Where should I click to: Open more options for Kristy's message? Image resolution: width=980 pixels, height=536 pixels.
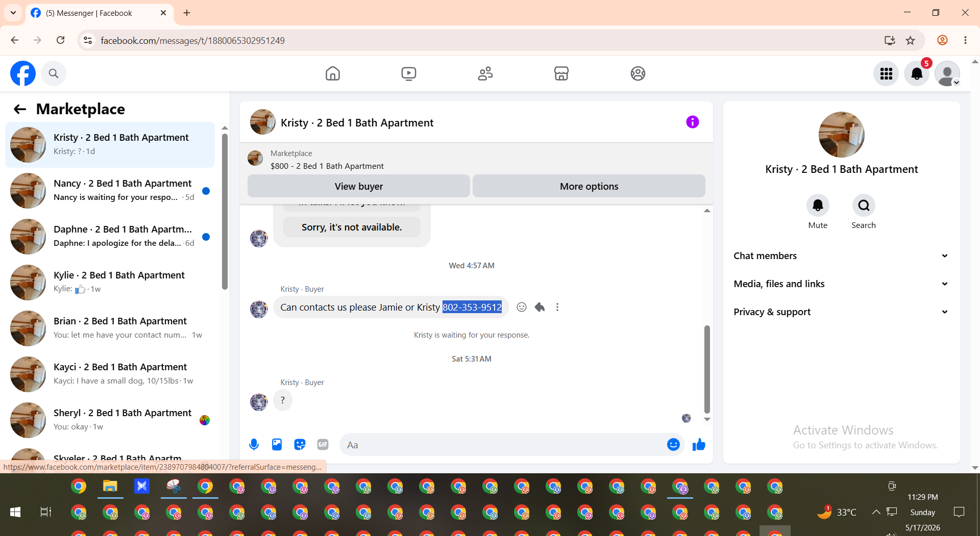coord(557,307)
